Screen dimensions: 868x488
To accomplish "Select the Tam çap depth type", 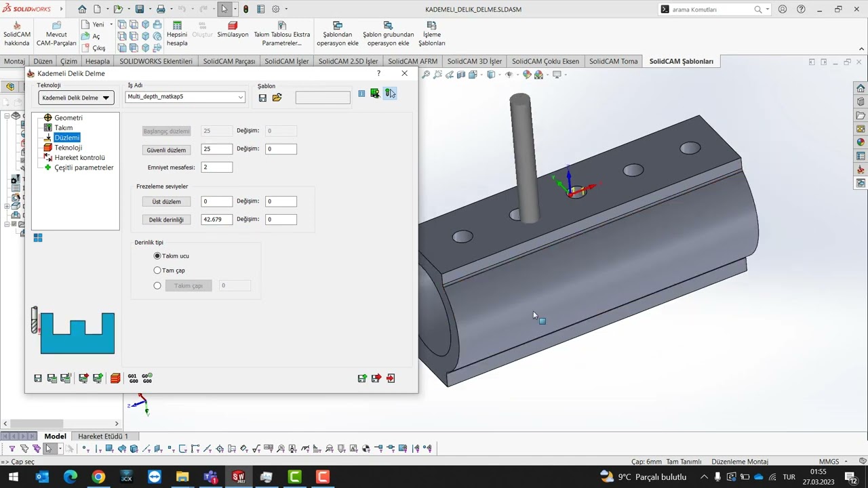I will click(157, 270).
